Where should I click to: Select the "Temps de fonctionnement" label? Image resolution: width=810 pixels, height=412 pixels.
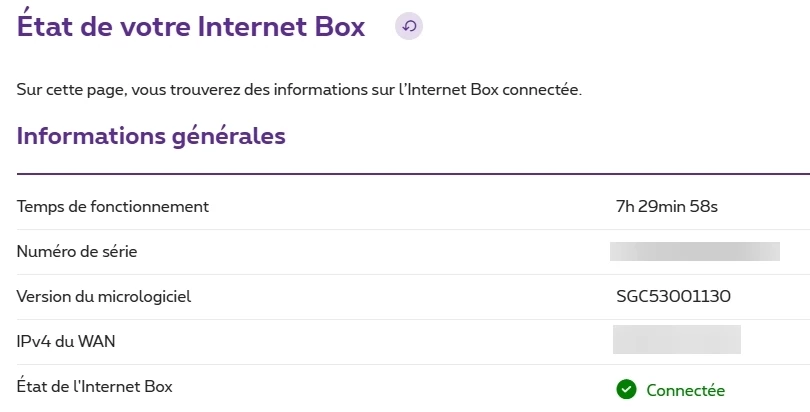pos(113,207)
